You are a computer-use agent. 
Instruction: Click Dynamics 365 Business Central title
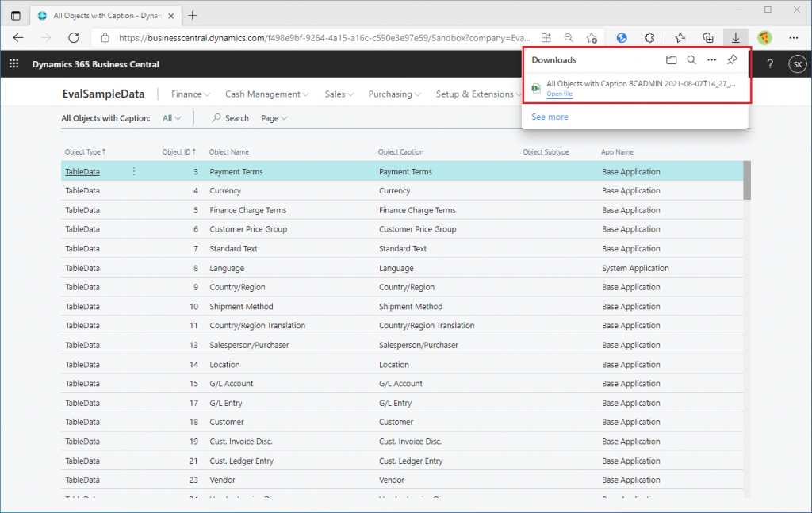click(96, 64)
